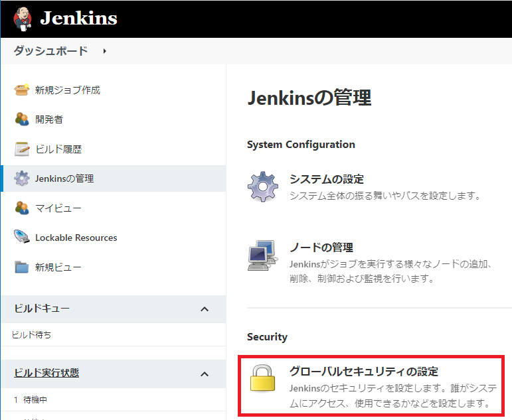The width and height of the screenshot is (512, 420).
Task: Collapse the ビルドキュー panel chevron
Action: pos(205,309)
